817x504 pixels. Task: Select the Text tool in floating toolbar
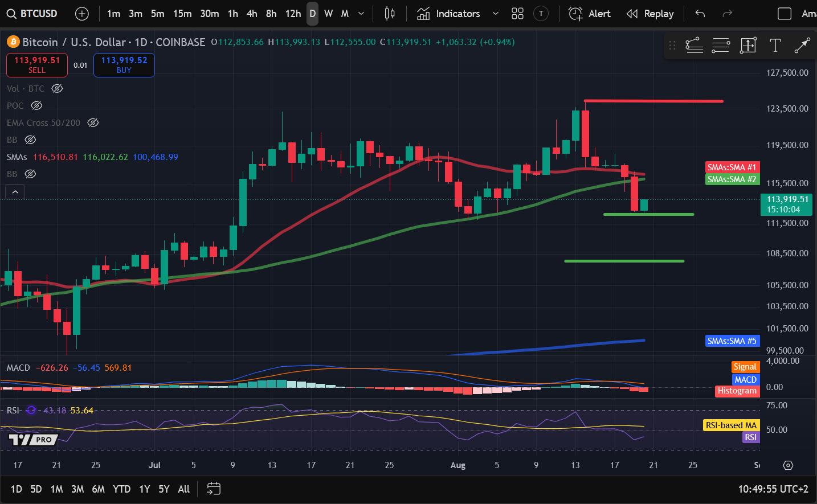point(775,46)
